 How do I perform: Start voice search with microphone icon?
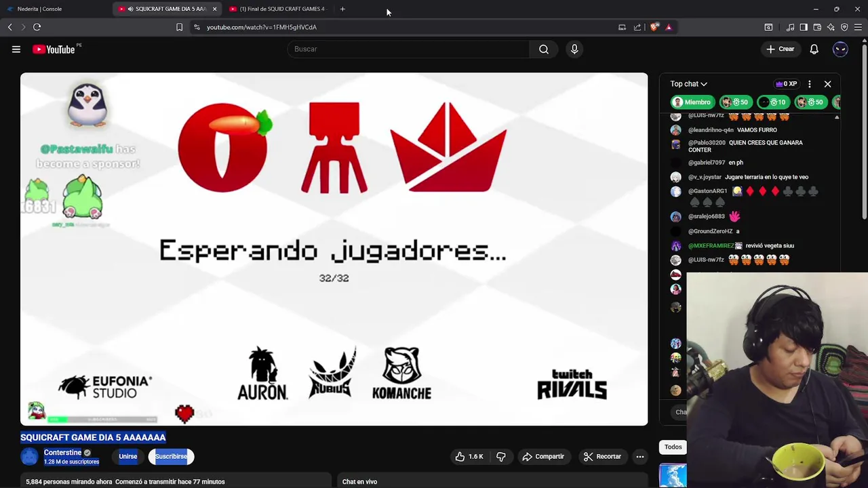tap(574, 49)
